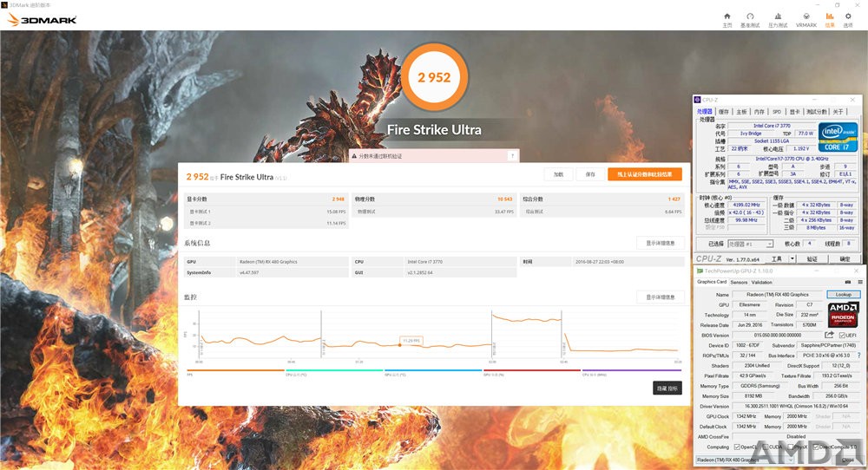Click the physics score value 10 543
Screen dimensions: 868x470
point(505,199)
